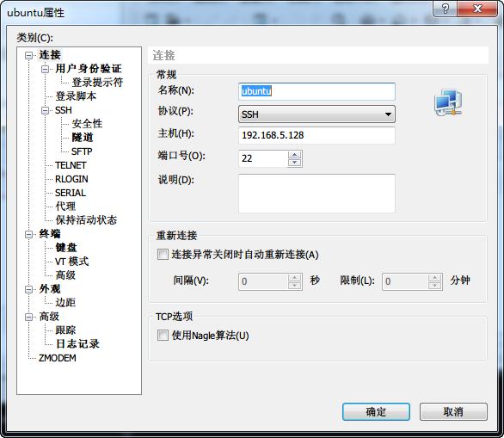
Task: Select SSH category in the tree
Action: coord(64,110)
